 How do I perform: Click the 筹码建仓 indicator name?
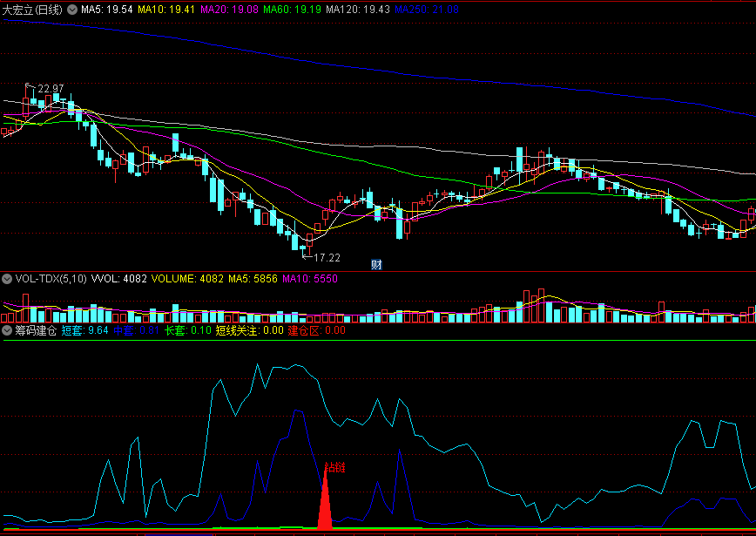(37, 330)
